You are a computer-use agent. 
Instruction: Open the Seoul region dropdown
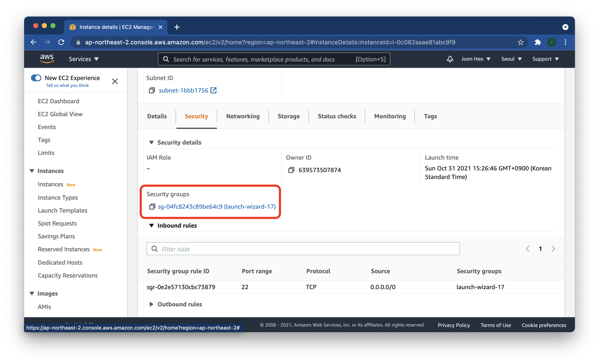(x=511, y=59)
